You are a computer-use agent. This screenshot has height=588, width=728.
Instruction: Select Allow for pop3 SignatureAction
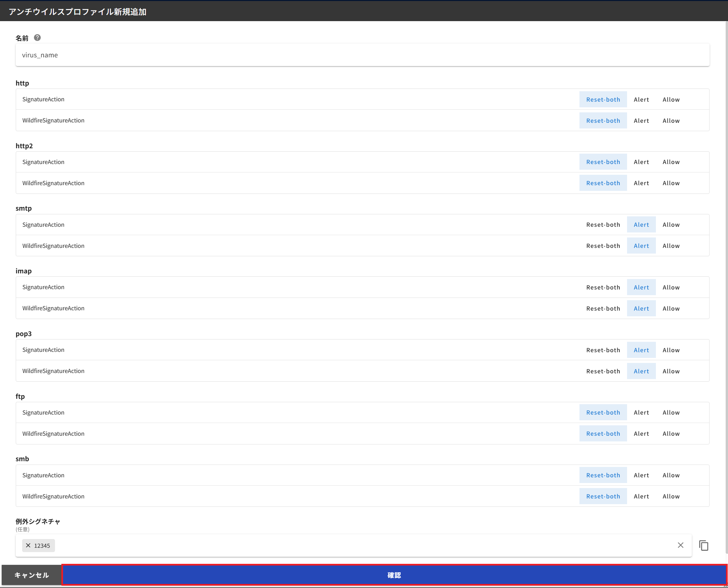pos(671,350)
